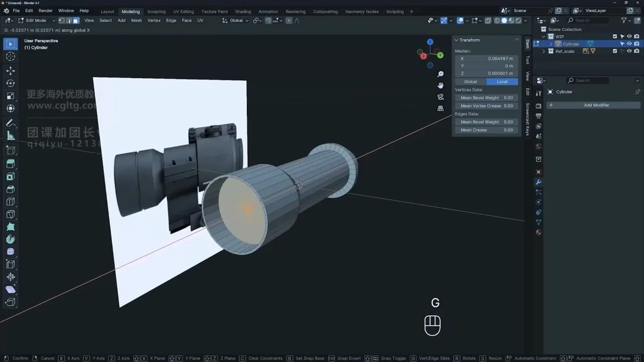Toggle camera view icon in viewport
The image size is (644, 362).
(x=440, y=97)
